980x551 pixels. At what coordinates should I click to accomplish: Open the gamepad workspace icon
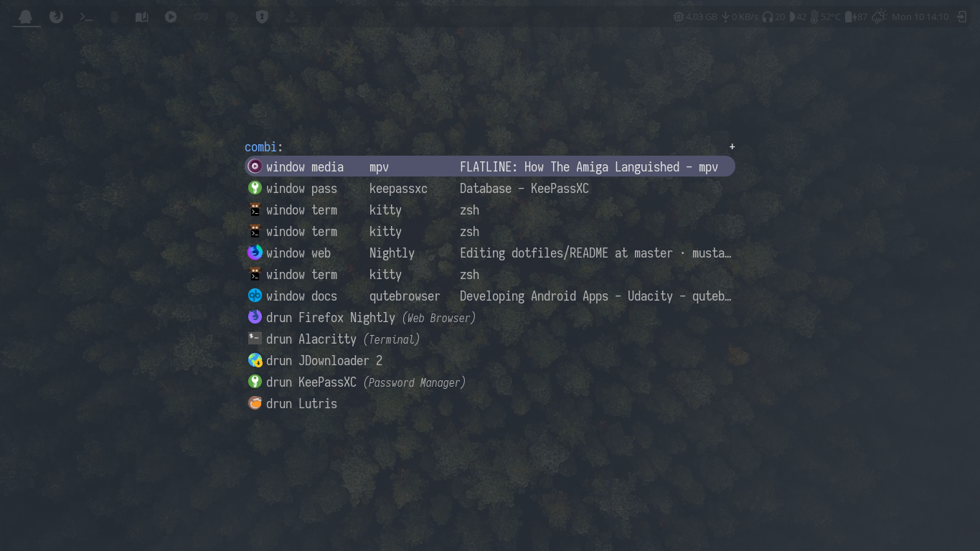tap(201, 17)
